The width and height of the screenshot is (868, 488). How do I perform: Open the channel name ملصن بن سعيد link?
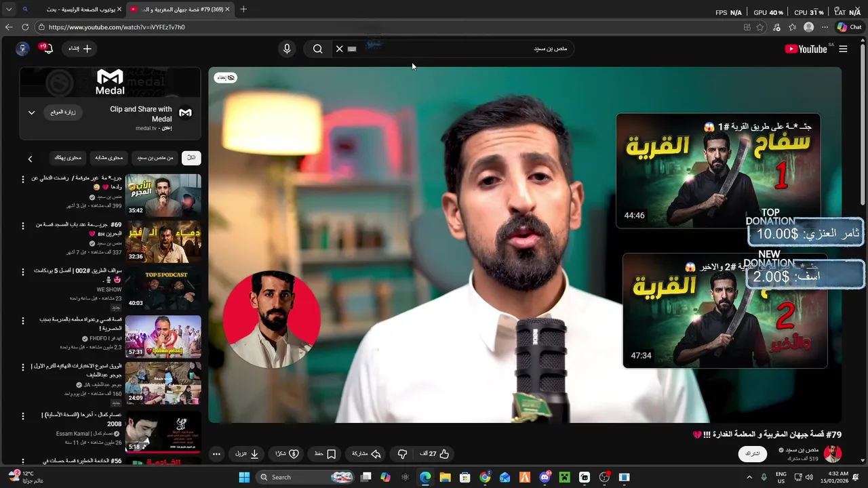click(x=803, y=450)
